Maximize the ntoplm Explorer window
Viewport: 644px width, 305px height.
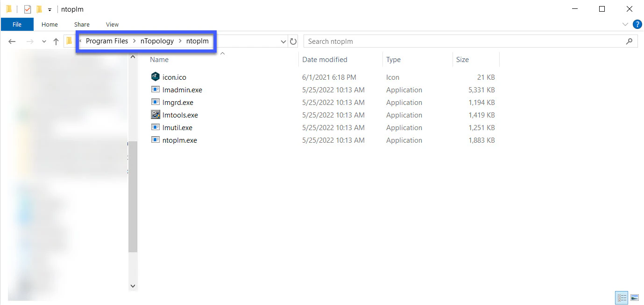coord(602,9)
